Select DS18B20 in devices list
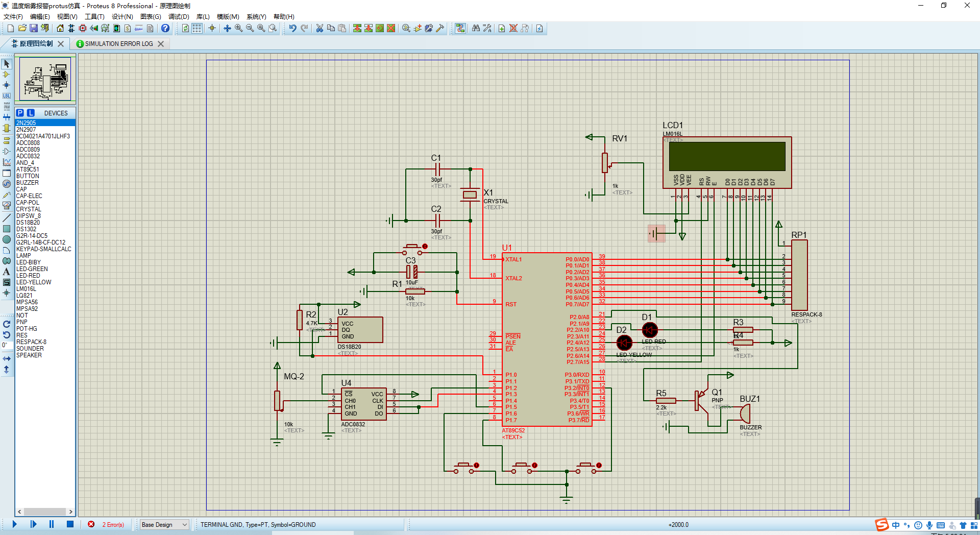The width and height of the screenshot is (980, 535). [45, 223]
